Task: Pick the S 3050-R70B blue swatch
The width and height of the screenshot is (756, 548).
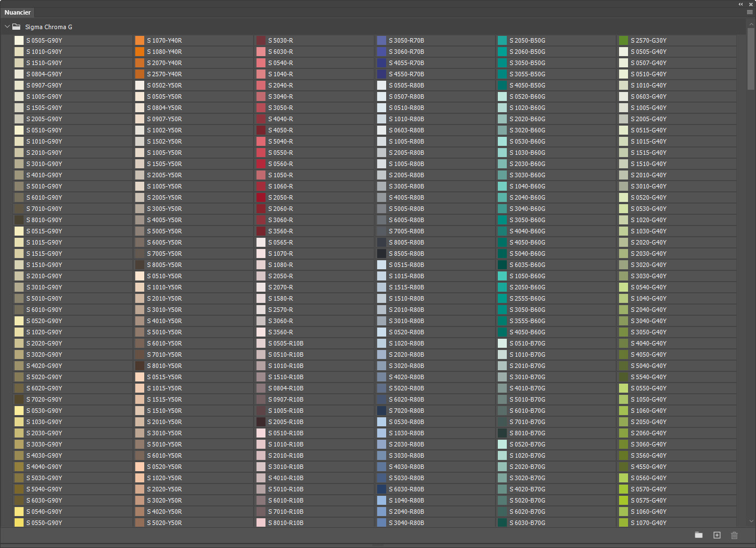Action: coord(382,40)
